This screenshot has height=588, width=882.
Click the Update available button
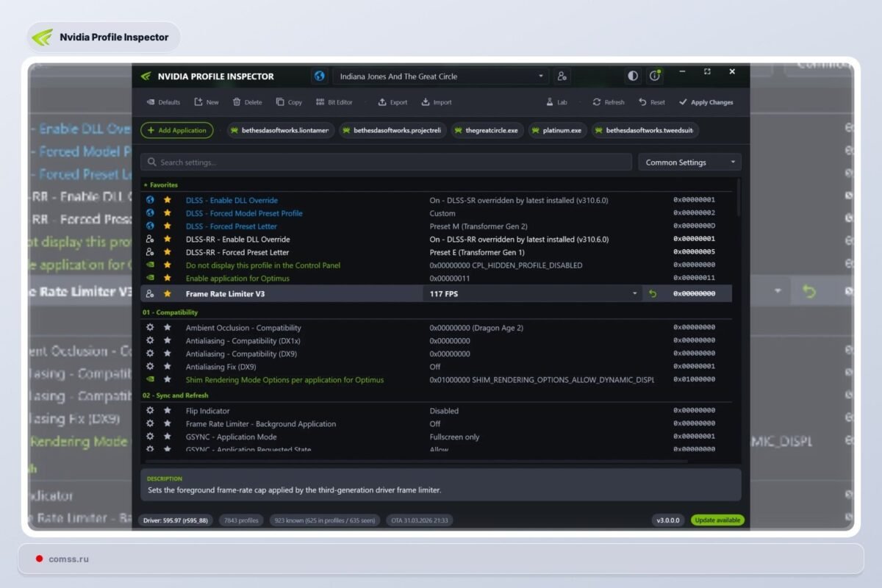(717, 520)
